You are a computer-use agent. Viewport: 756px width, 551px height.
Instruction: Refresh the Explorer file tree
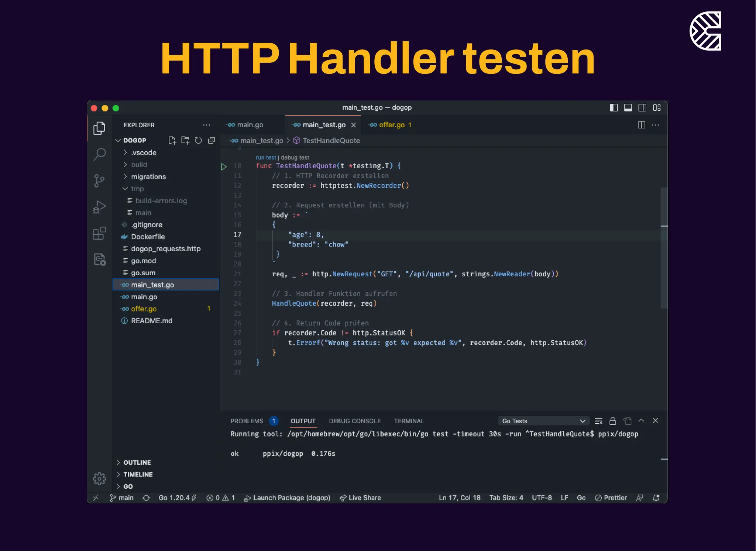(x=198, y=140)
